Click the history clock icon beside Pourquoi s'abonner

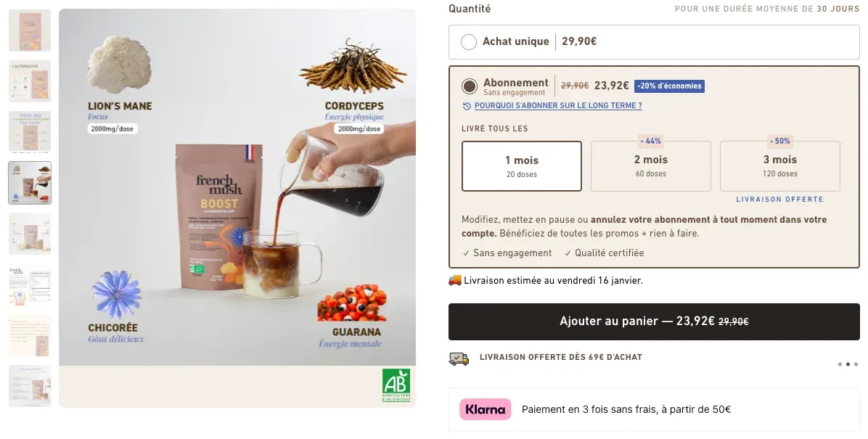(467, 106)
